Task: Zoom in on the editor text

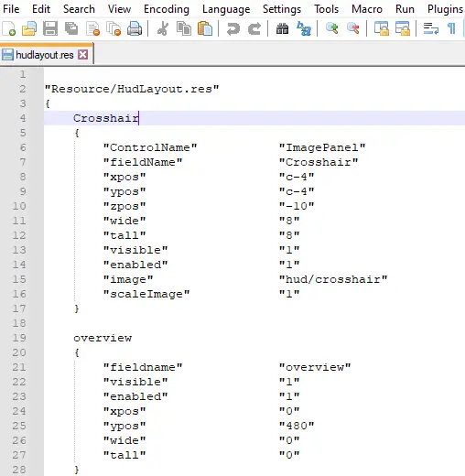Action: pos(332,28)
